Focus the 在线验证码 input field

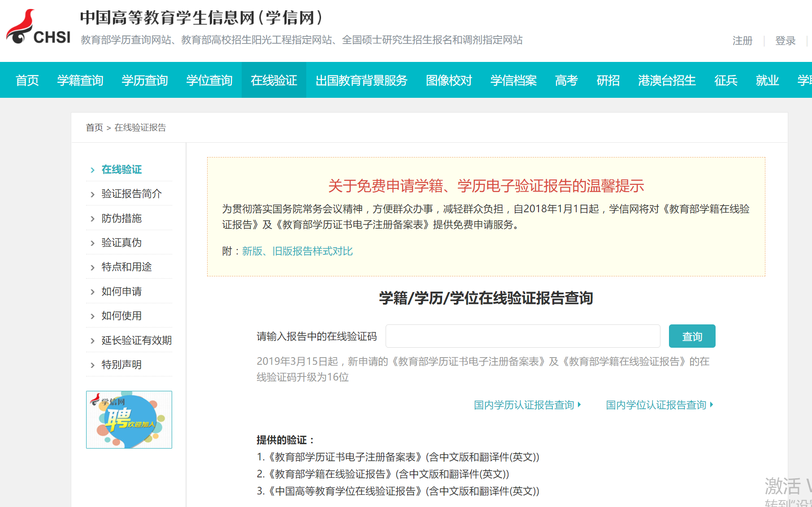(x=523, y=336)
